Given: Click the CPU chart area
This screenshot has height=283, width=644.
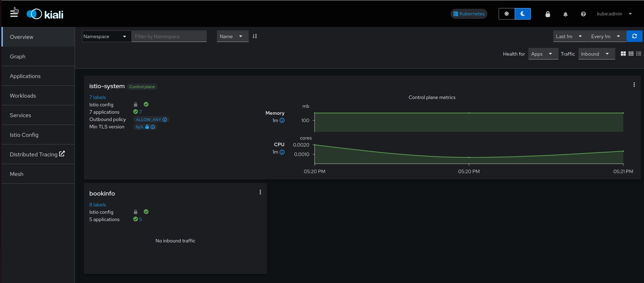Looking at the screenshot, I should pyautogui.click(x=469, y=154).
